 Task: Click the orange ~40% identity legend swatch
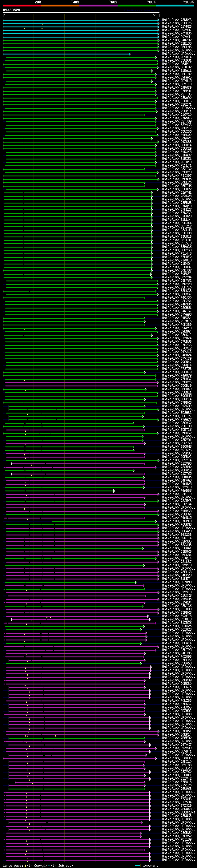60,6
